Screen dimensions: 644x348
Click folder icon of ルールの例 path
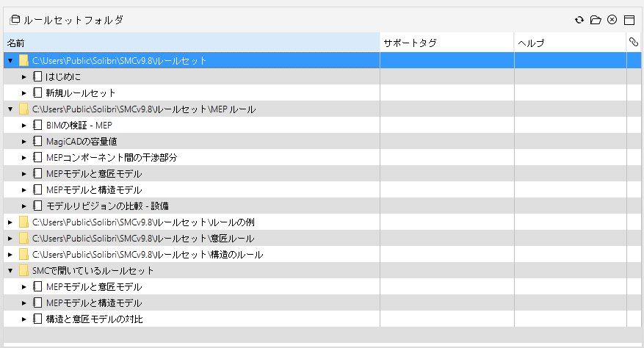pyautogui.click(x=23, y=222)
